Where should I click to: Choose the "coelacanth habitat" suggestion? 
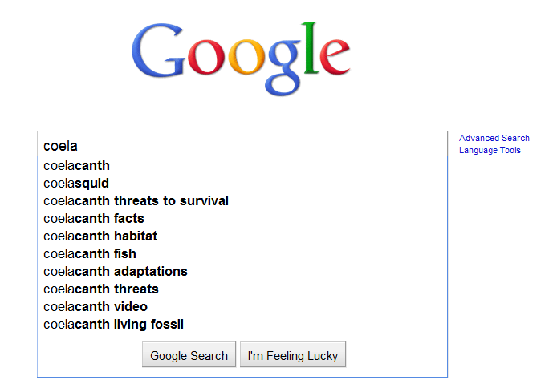(100, 236)
